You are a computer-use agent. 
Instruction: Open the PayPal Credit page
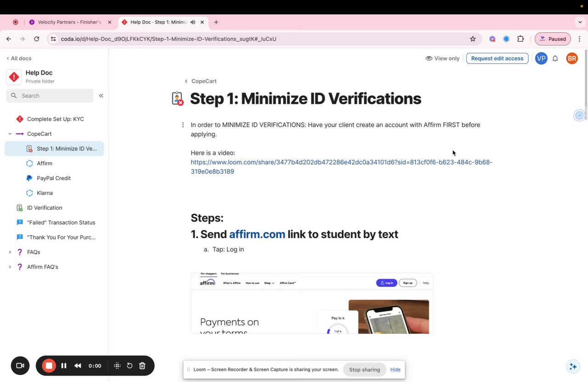(54, 178)
